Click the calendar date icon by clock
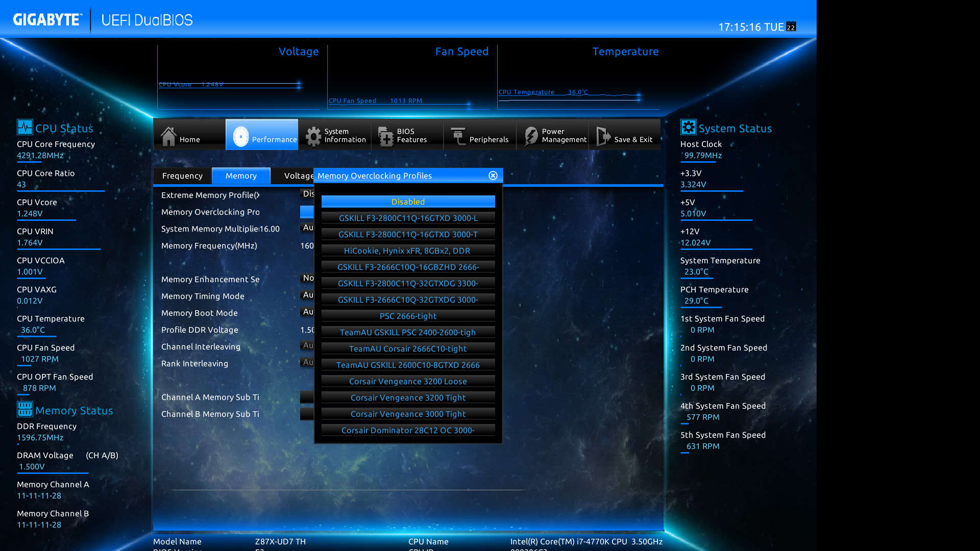The height and width of the screenshot is (551, 980). point(791,27)
